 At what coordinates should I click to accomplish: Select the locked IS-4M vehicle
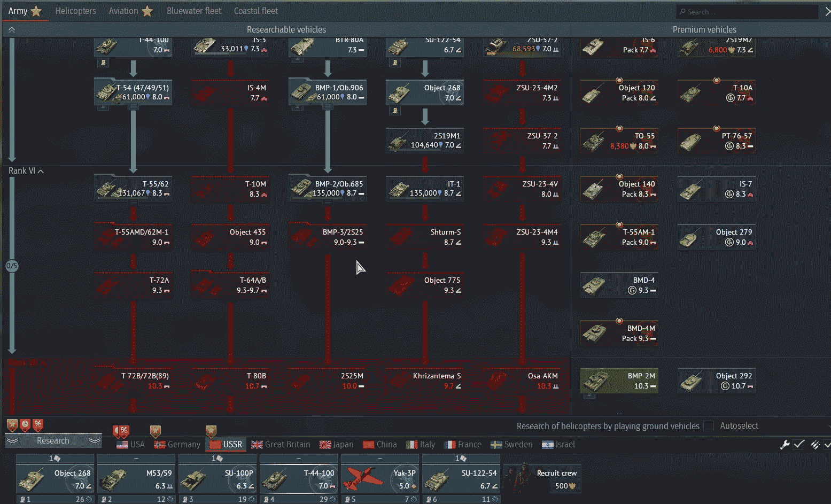230,92
